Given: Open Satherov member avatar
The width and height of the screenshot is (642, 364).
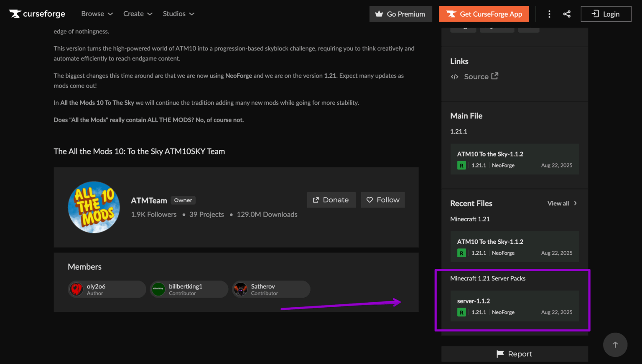Looking at the screenshot, I should [240, 289].
